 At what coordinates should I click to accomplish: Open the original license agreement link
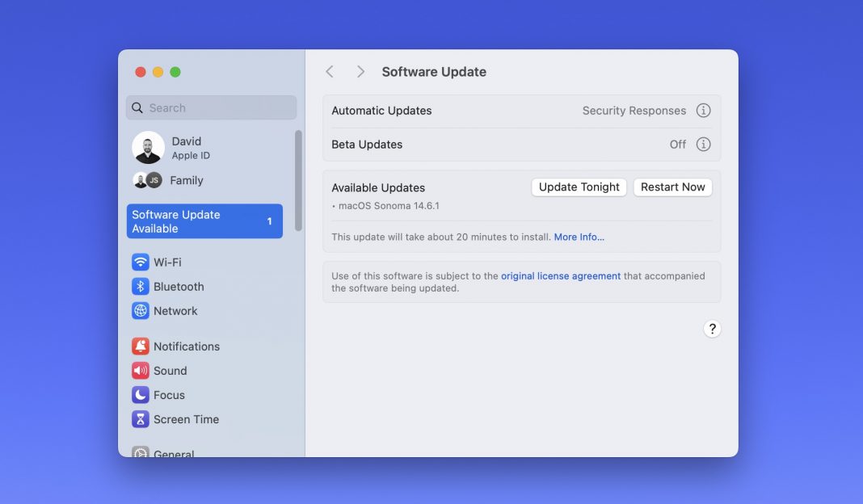tap(561, 276)
